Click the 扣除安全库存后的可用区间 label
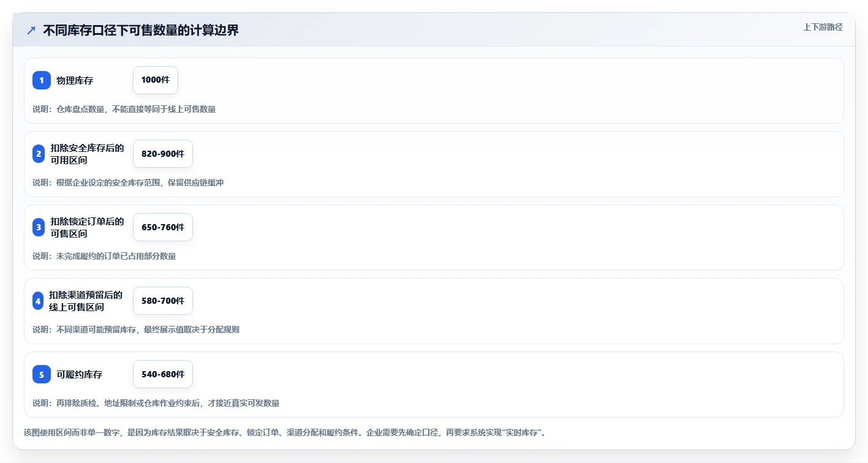Image resolution: width=868 pixels, height=463 pixels. [88, 154]
